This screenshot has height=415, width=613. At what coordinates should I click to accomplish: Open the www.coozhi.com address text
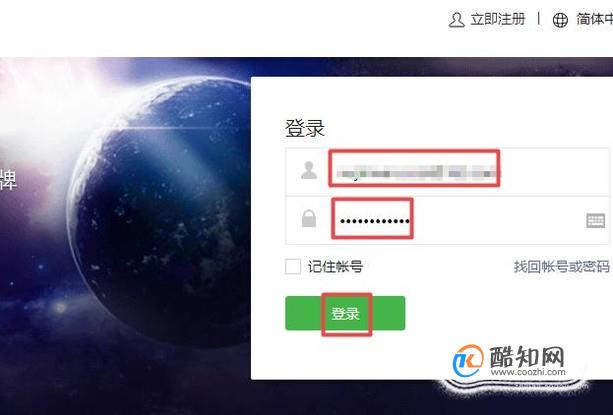[528, 372]
